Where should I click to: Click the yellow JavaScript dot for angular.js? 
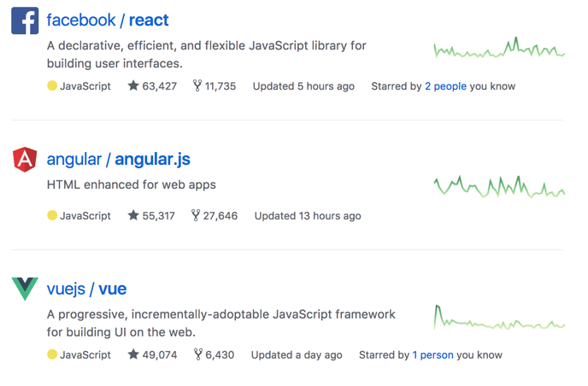[52, 215]
